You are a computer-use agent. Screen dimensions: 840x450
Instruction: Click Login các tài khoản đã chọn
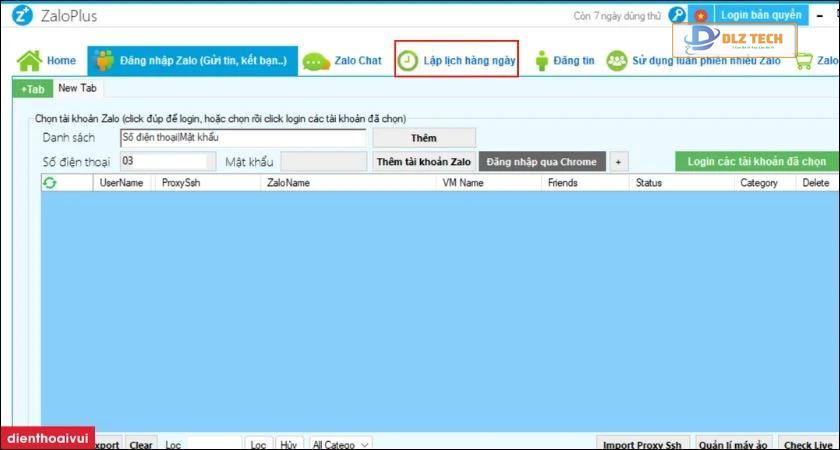pyautogui.click(x=757, y=161)
